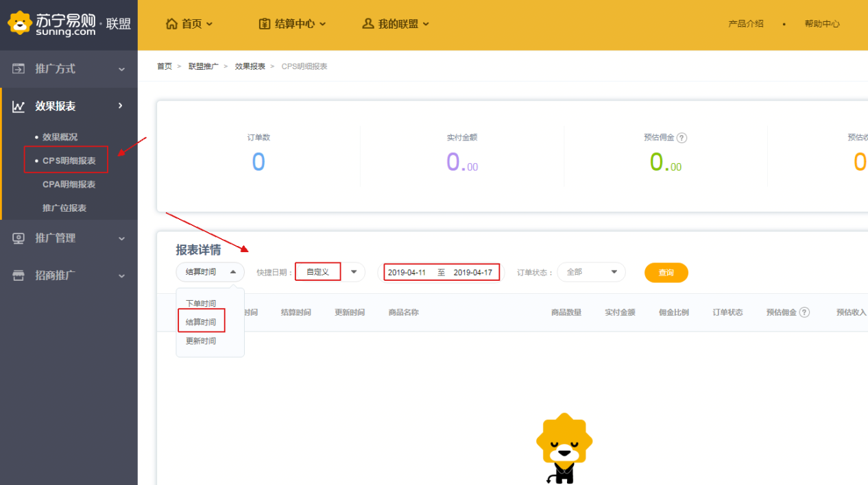Click the 实付金额 column header
868x485 pixels.
point(620,312)
